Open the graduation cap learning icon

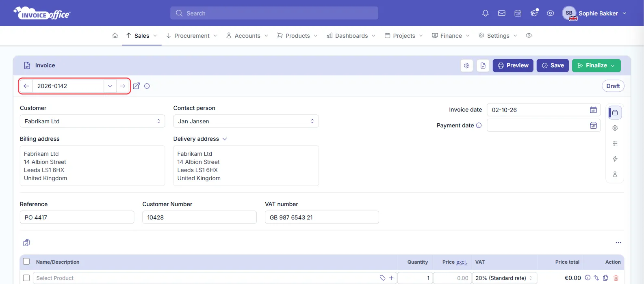point(534,13)
